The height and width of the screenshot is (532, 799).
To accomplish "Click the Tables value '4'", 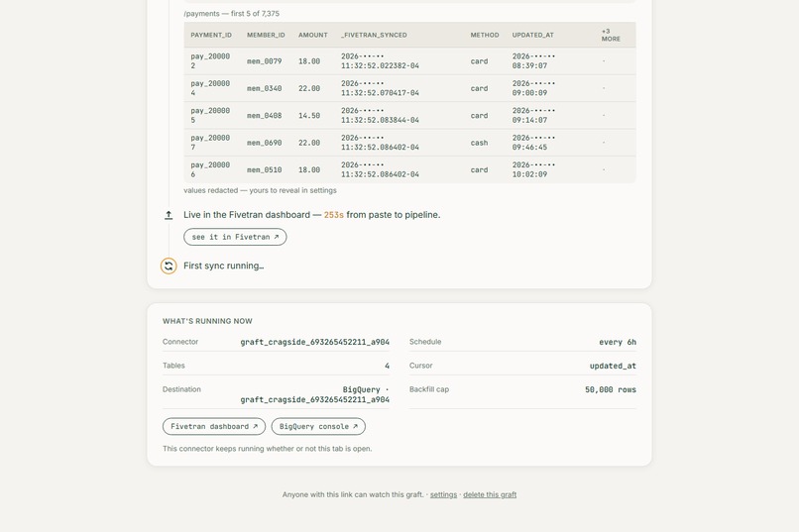I will (388, 366).
